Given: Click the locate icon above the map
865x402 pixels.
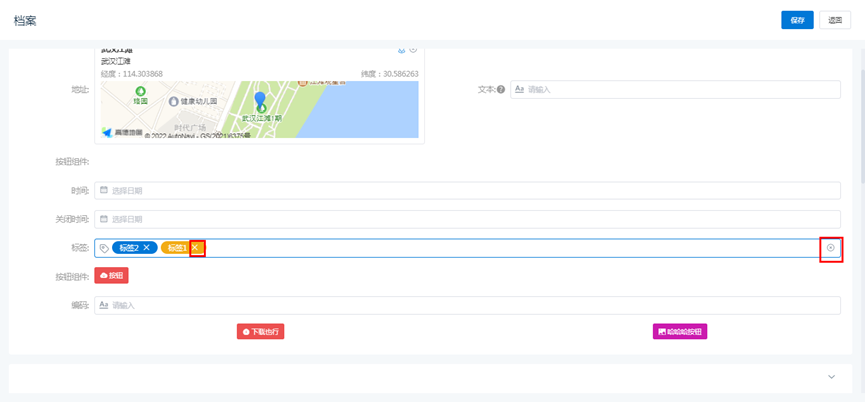Looking at the screenshot, I should [x=402, y=50].
